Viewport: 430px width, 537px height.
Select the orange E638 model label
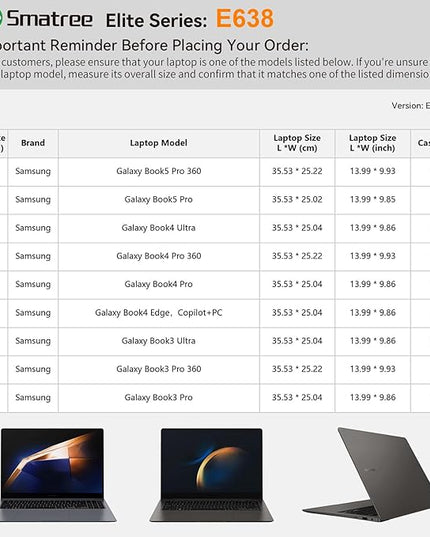tap(245, 18)
